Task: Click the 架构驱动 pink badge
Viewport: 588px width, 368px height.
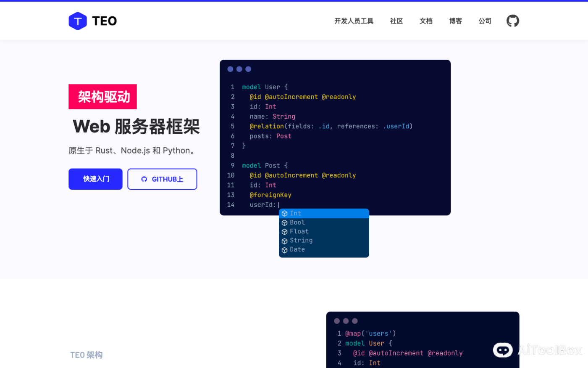Action: click(102, 96)
